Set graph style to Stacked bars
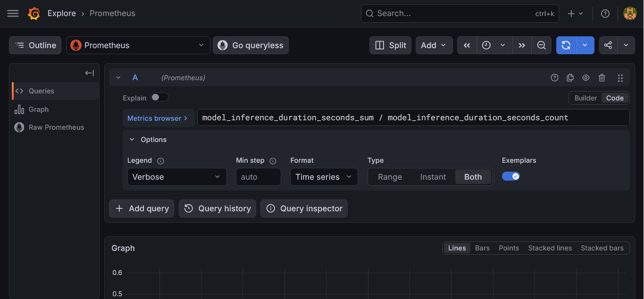Image resolution: width=644 pixels, height=299 pixels. pos(602,248)
